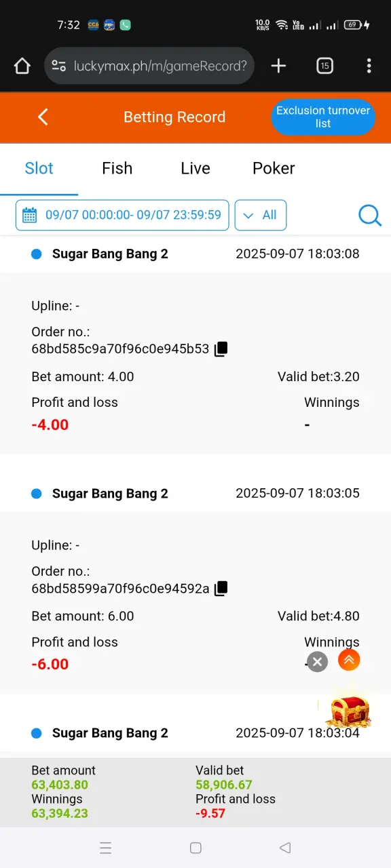The height and width of the screenshot is (868, 391).
Task: Open browser home page icon
Action: [22, 66]
